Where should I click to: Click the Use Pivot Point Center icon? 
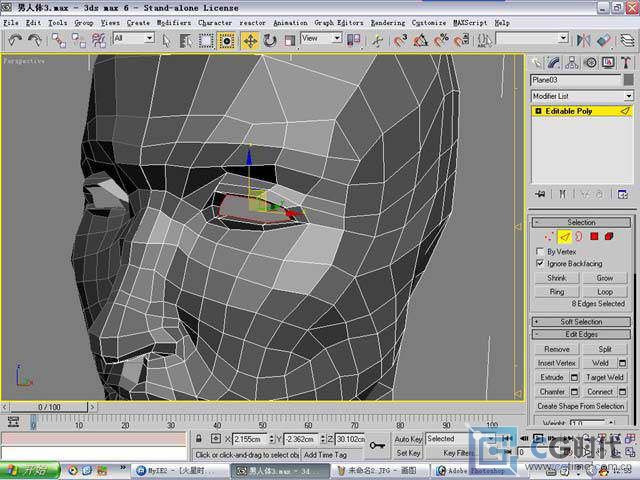(x=353, y=40)
